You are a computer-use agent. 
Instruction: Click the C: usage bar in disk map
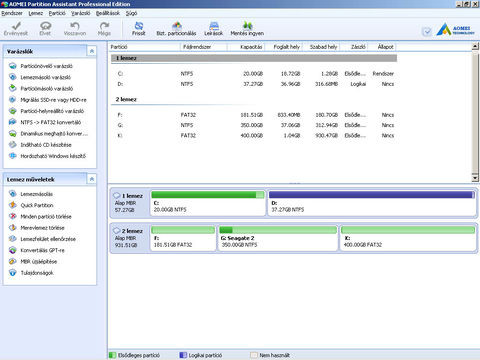tap(208, 195)
